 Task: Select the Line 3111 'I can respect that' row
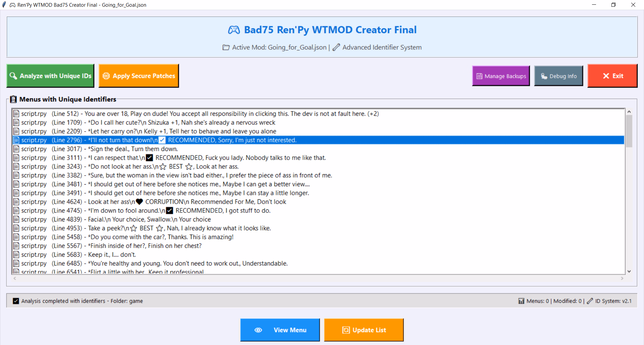point(318,158)
